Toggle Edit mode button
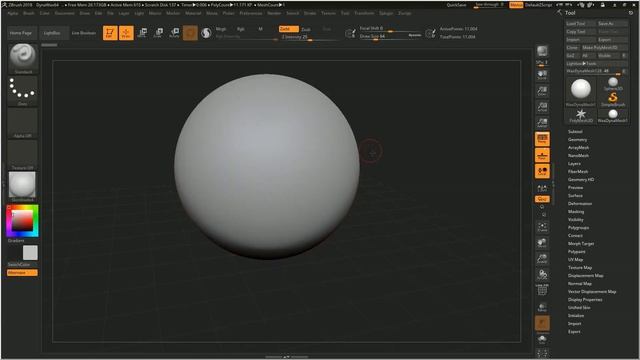Viewport: 640px width, 360px height. [110, 33]
